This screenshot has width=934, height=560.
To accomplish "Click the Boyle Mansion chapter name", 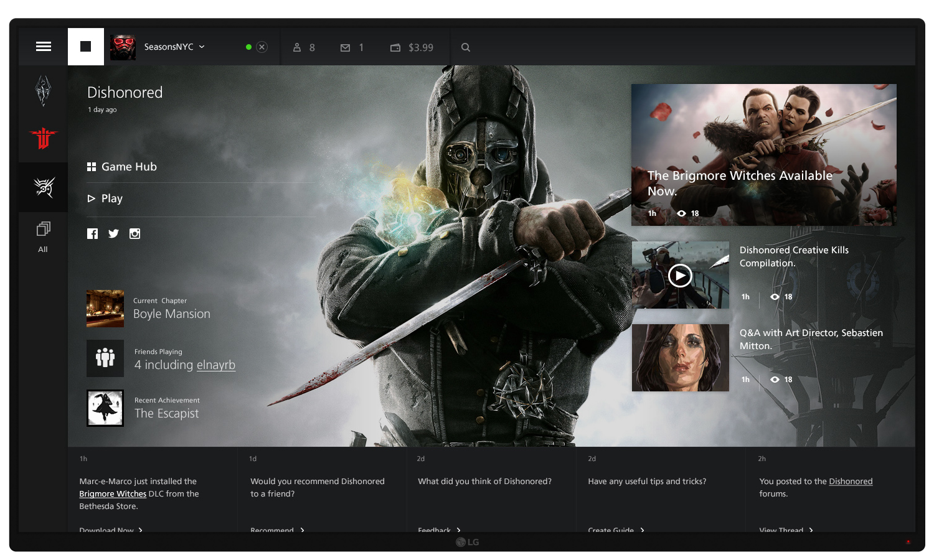I will pyautogui.click(x=172, y=314).
